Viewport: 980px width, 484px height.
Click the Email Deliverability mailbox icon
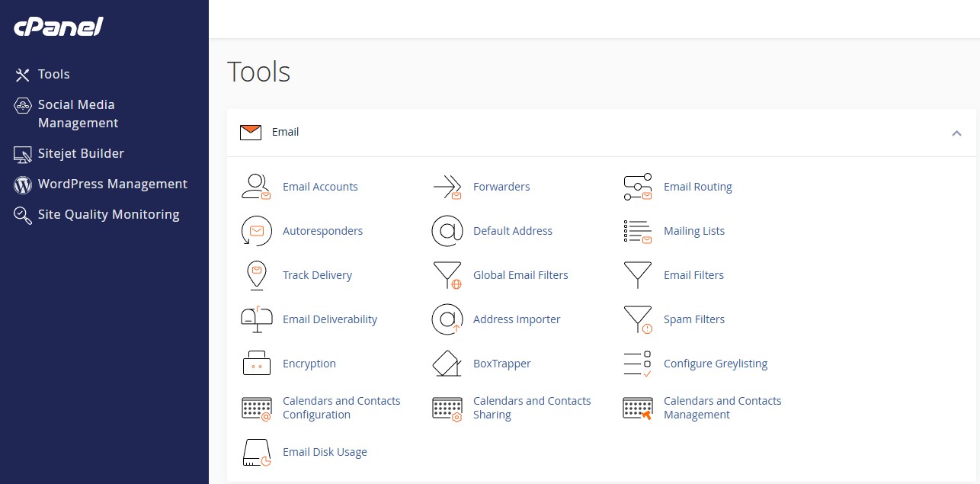(256, 319)
